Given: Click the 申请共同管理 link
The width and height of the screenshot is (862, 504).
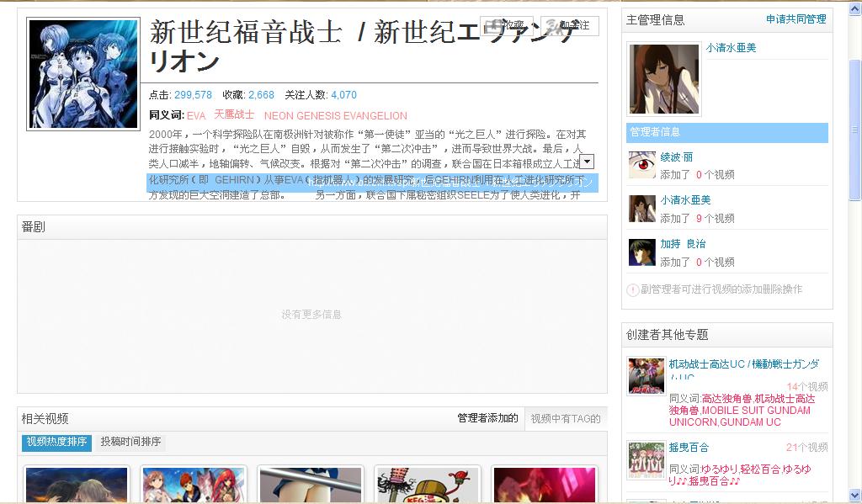Looking at the screenshot, I should point(796,19).
